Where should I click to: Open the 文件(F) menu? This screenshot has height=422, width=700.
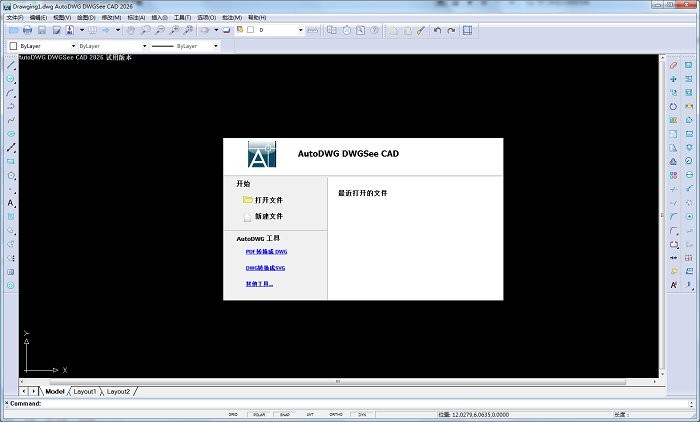[x=15, y=17]
